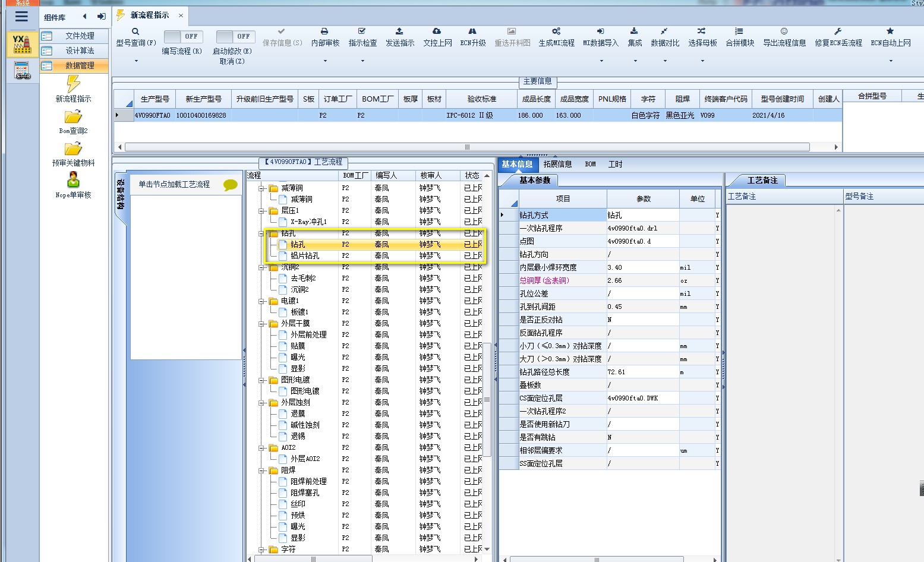Click the 保存信息(S) toolbar icon

(282, 31)
